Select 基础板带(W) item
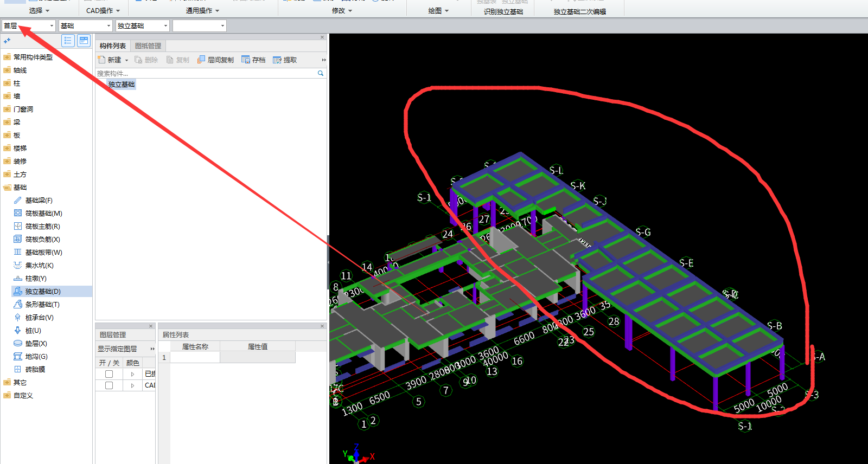This screenshot has width=868, height=464. point(43,253)
